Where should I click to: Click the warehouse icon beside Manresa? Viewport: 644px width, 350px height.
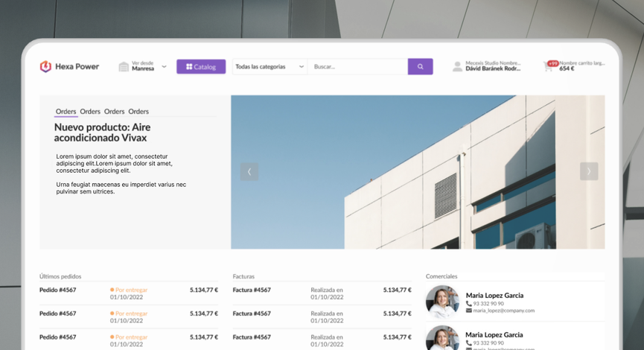pyautogui.click(x=124, y=66)
